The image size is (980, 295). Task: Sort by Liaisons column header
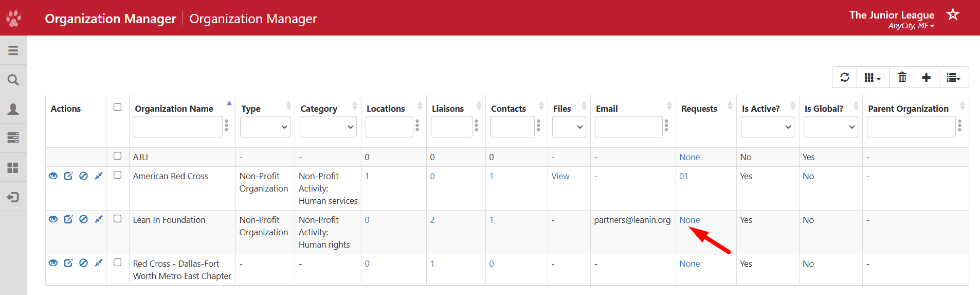click(448, 109)
